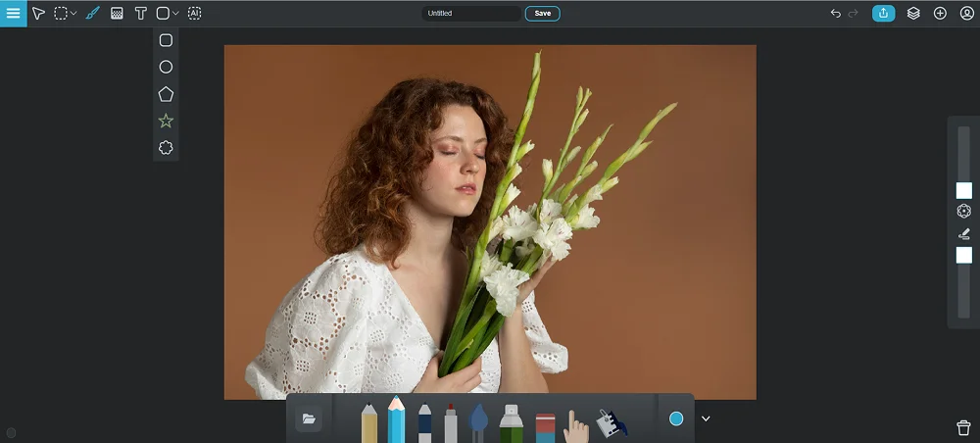Collapse the brush tray with chevron
The width and height of the screenshot is (980, 443).
(x=706, y=418)
